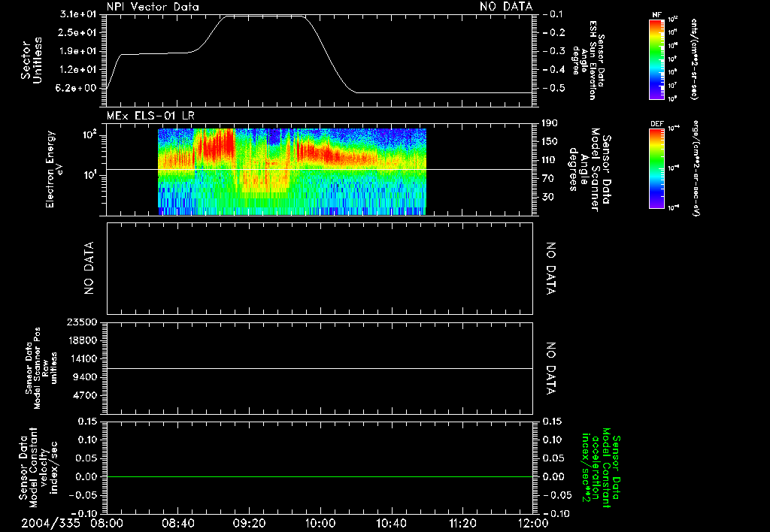Click the '9400' scanner position tick value
The image size is (770, 532).
(84, 377)
